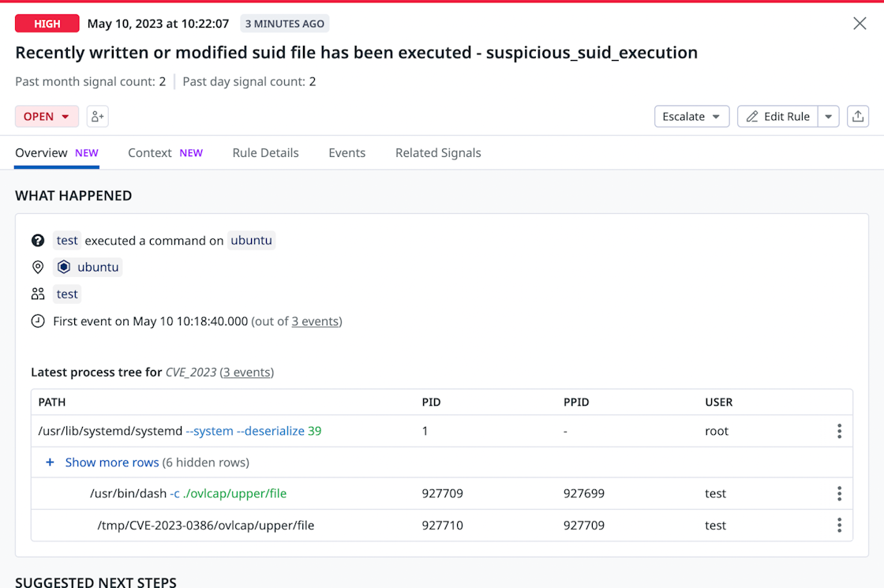The width and height of the screenshot is (884, 588).
Task: Expand the Escalate dropdown
Action: [x=691, y=117]
